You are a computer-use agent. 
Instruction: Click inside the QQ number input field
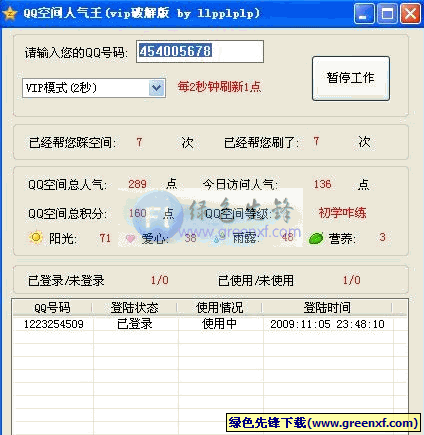point(200,52)
